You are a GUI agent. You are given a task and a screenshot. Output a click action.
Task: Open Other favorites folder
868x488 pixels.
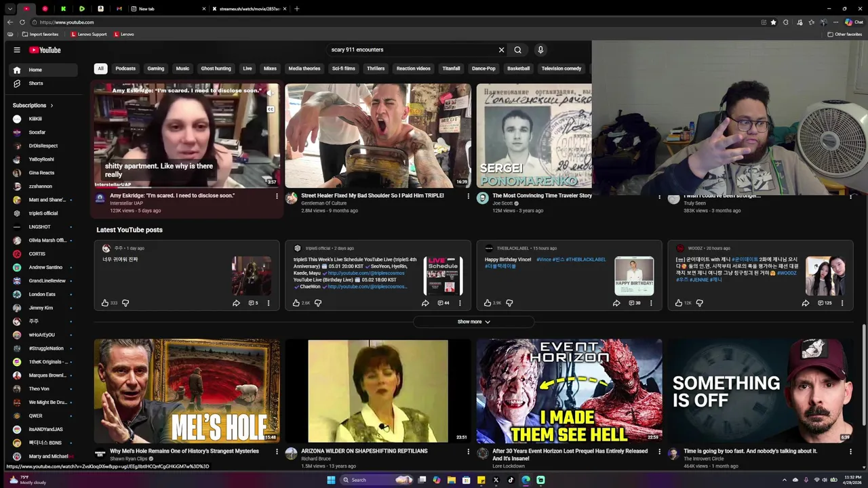(844, 34)
